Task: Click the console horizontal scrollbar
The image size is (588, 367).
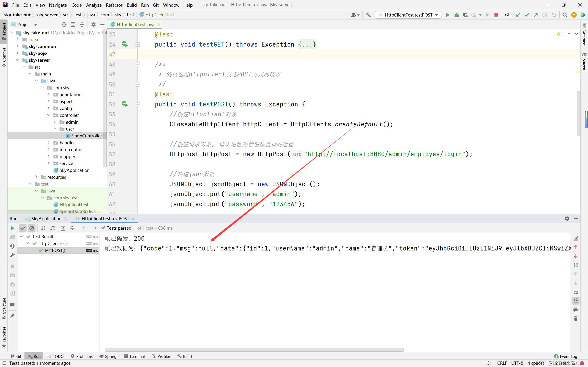Action: click(x=254, y=350)
